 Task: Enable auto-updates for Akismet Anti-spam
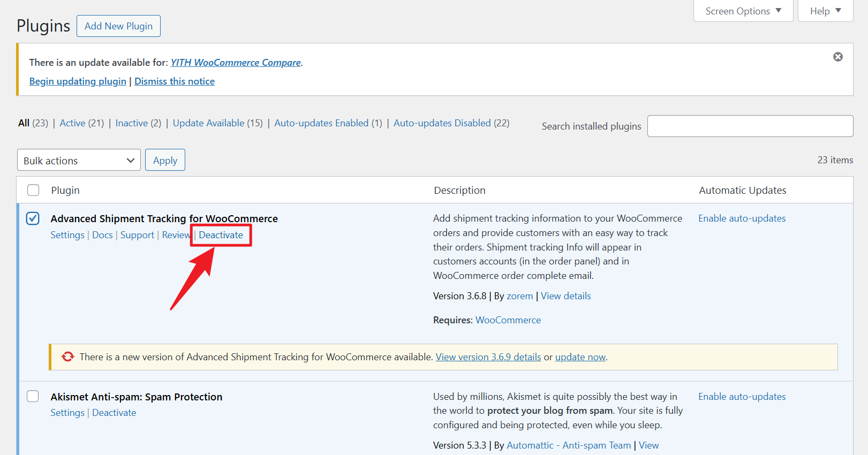coord(742,397)
